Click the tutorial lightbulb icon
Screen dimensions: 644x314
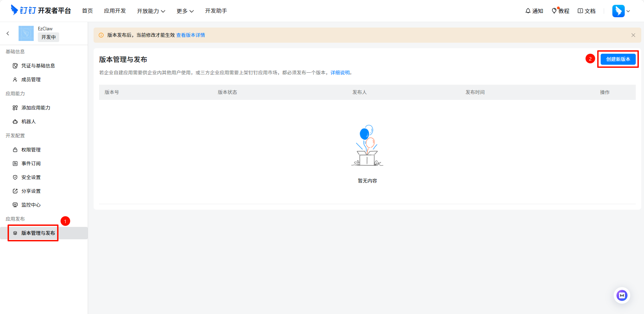[554, 11]
